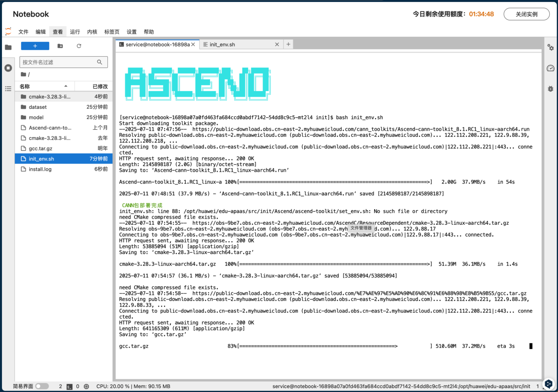Click the kernel chip icon in status bar
This screenshot has width=558, height=392.
point(86,386)
